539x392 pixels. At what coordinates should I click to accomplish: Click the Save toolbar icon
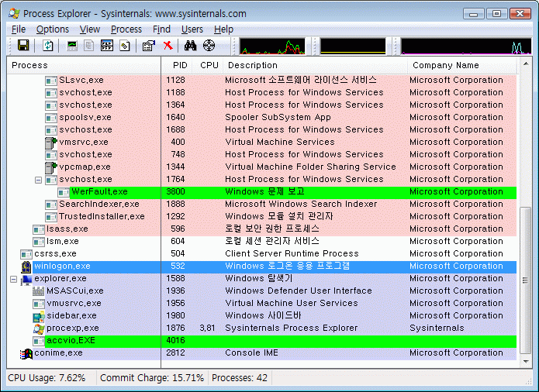click(x=23, y=45)
